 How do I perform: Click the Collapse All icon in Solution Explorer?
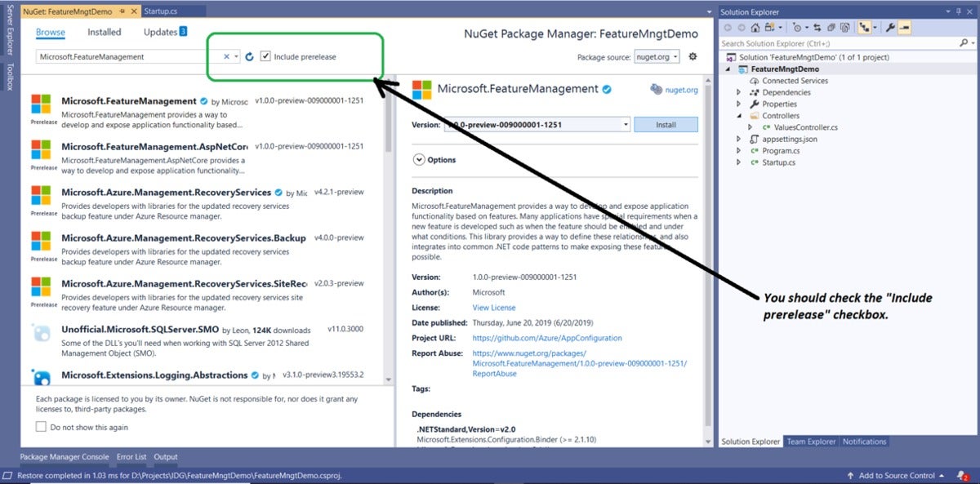(x=832, y=28)
